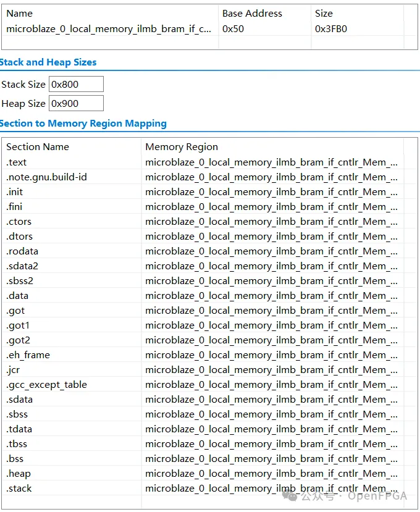Image resolution: width=420 pixels, height=512 pixels.
Task: Select the .bss section name
Action: [15, 459]
